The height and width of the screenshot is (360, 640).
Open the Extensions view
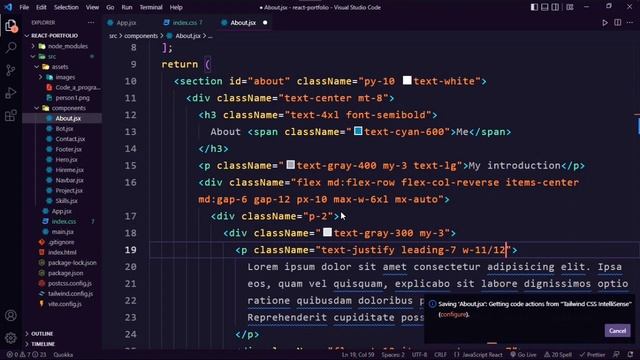click(11, 115)
